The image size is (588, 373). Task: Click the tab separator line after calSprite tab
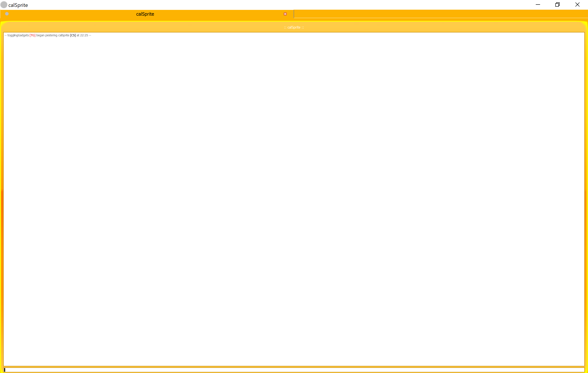[x=294, y=14]
